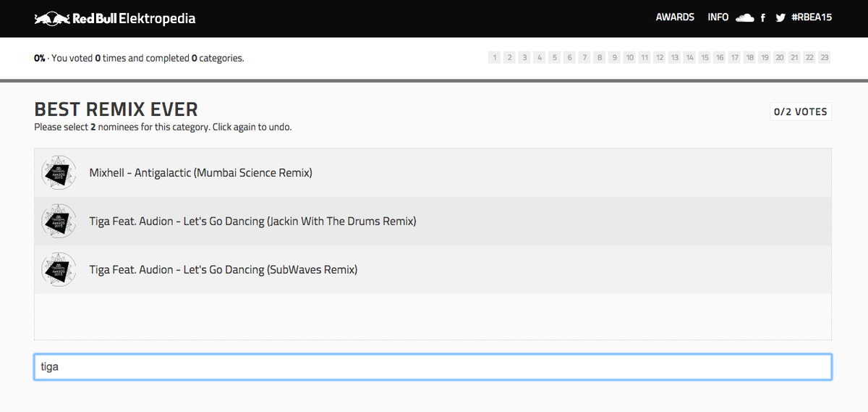Go to category 11
Image resolution: width=868 pixels, height=412 pixels.
(644, 57)
